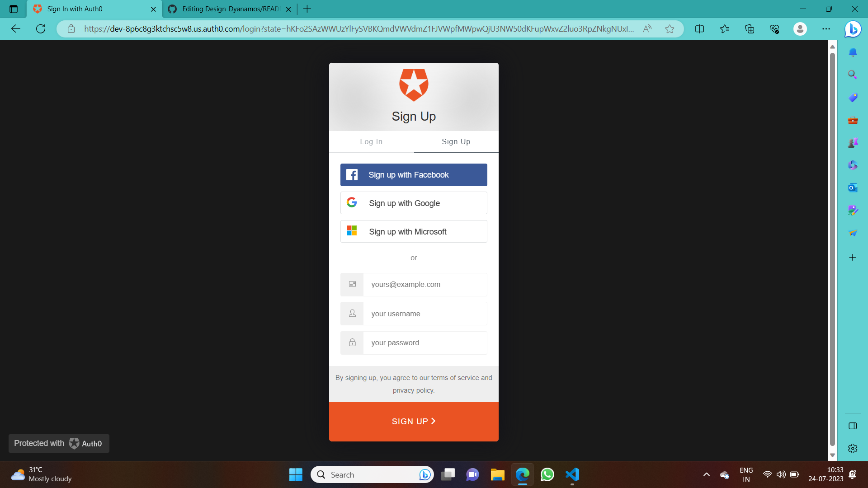Viewport: 868px width, 488px height.
Task: Open sidebar search magnifier icon
Action: point(853,75)
